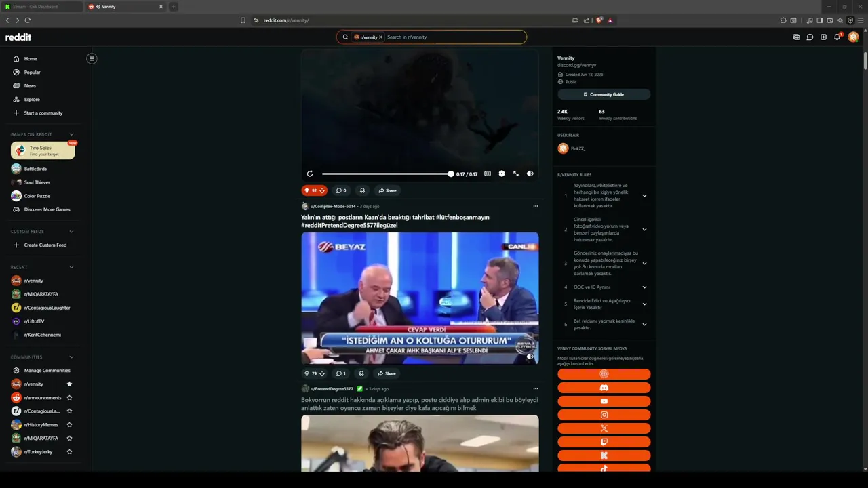This screenshot has height=488, width=868.
Task: Click the reddit logo
Action: click(x=18, y=37)
